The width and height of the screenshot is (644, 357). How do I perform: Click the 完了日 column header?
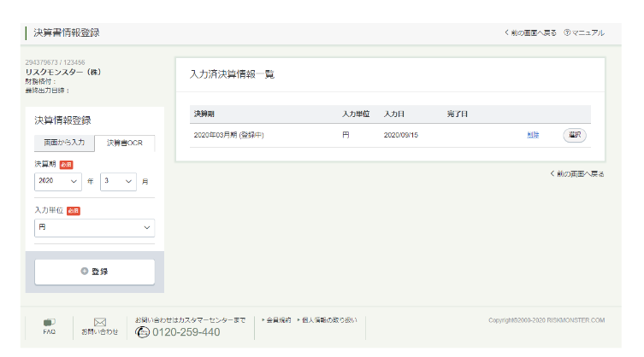click(x=458, y=114)
